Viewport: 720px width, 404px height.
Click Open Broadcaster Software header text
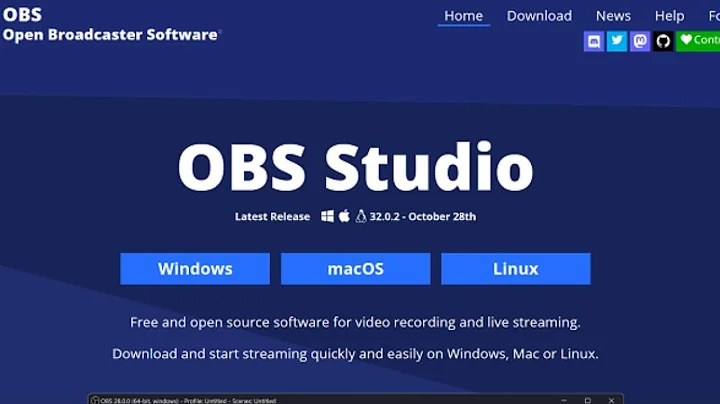tap(110, 35)
